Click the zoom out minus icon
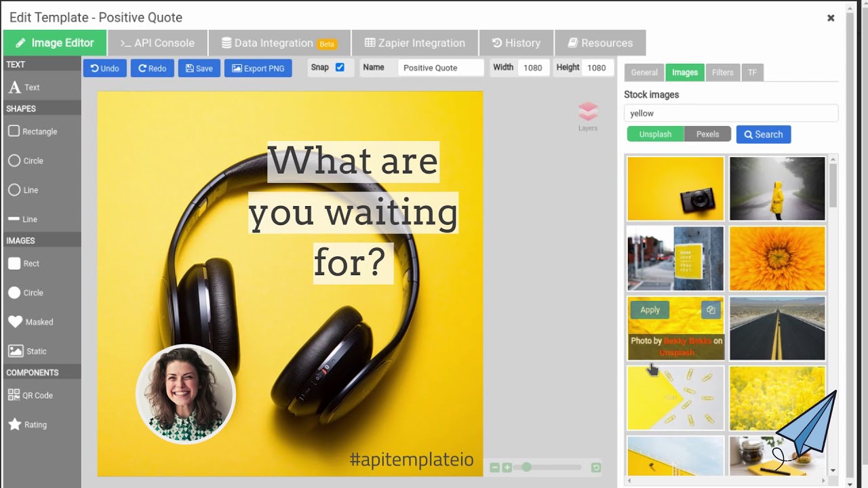The height and width of the screenshot is (488, 868). (495, 468)
